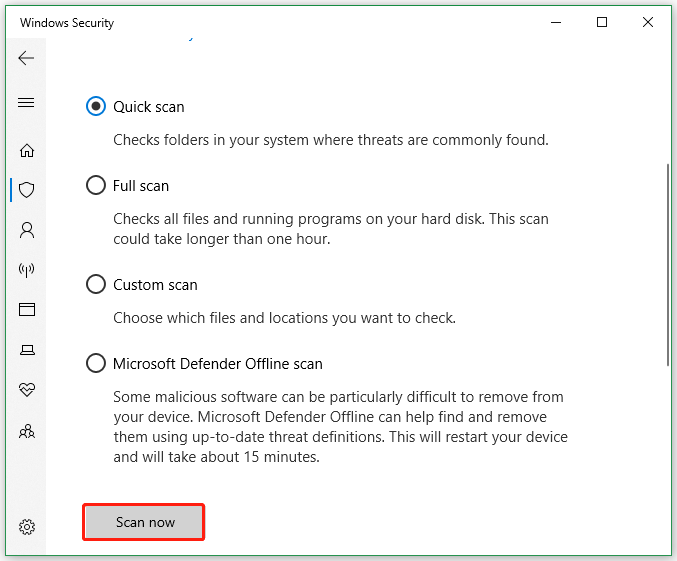The image size is (677, 561).
Task: Open the Home page icon
Action: pyautogui.click(x=27, y=150)
